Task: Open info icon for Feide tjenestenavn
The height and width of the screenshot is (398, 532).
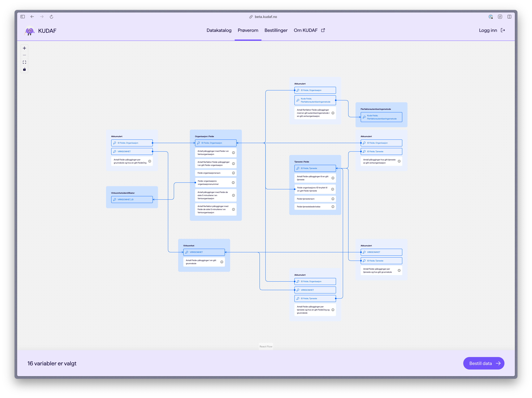Action: [x=333, y=199]
